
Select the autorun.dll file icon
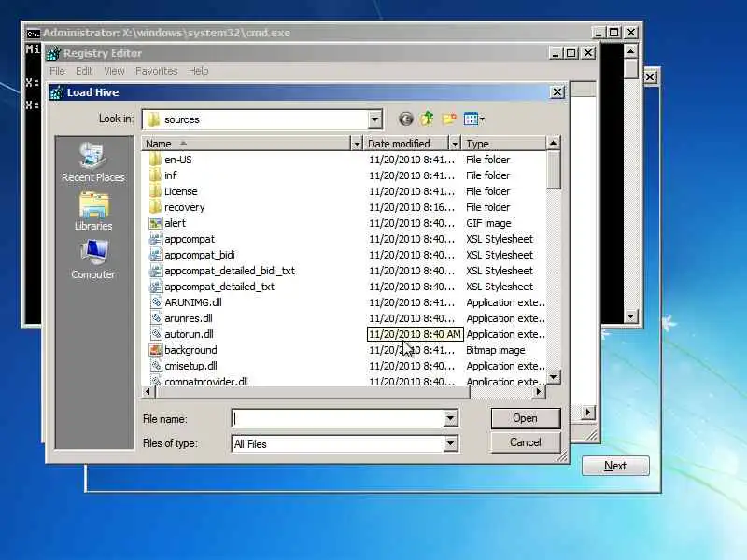156,334
